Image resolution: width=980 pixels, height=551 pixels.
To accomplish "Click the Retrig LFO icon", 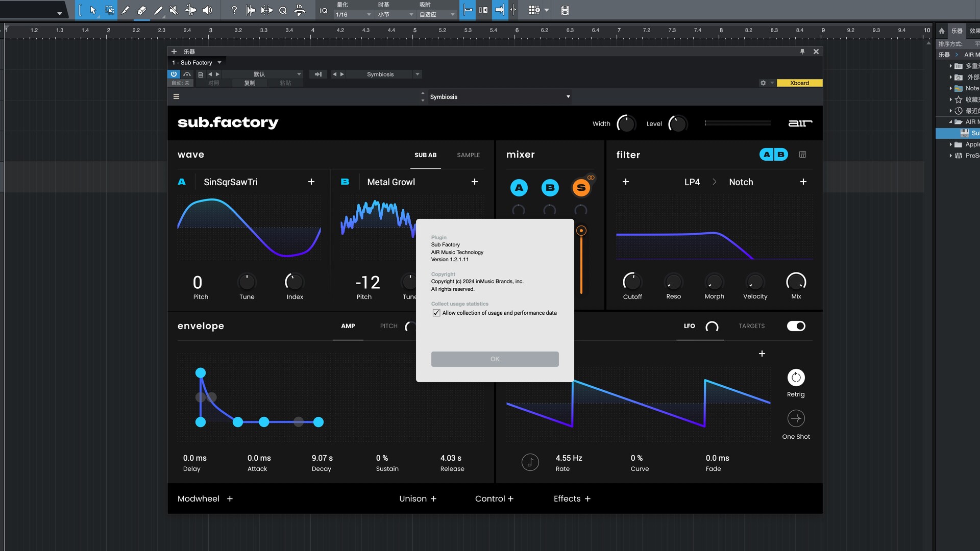I will (796, 378).
